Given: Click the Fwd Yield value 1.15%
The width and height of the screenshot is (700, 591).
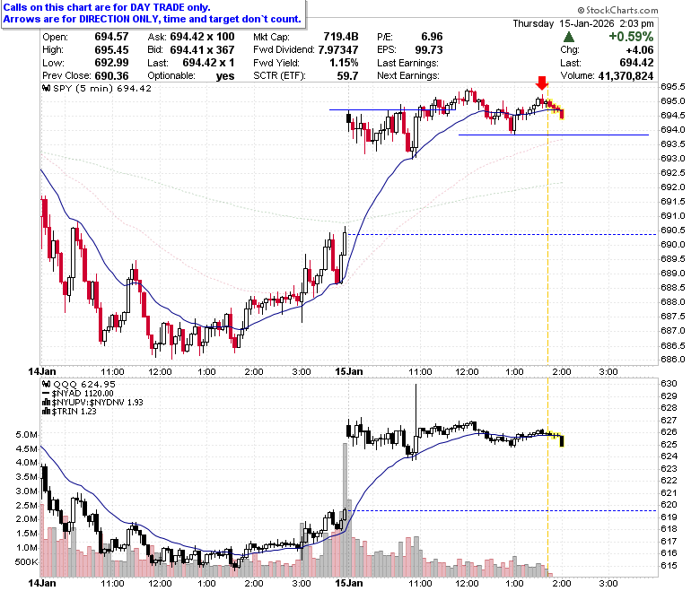Looking at the screenshot, I should [344, 63].
